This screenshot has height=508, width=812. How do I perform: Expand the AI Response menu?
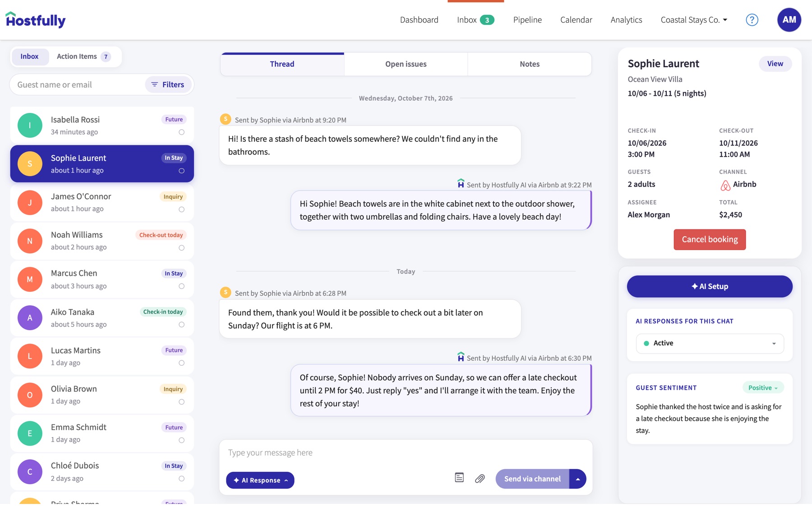tap(260, 480)
